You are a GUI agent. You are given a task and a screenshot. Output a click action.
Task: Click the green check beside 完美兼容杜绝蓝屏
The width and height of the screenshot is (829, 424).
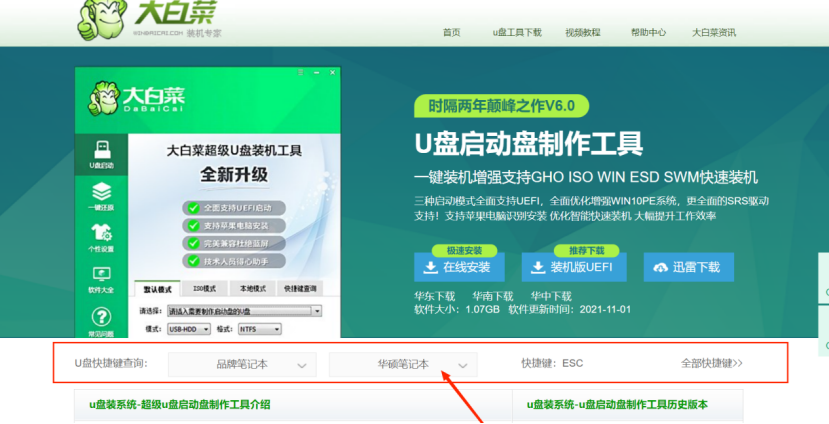[x=194, y=243]
